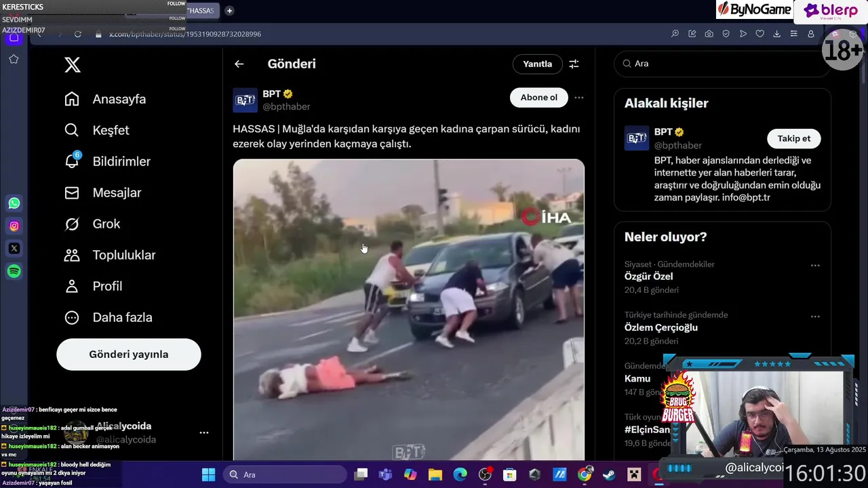Open BPT avatar in the post header
The width and height of the screenshot is (868, 488).
tap(245, 100)
